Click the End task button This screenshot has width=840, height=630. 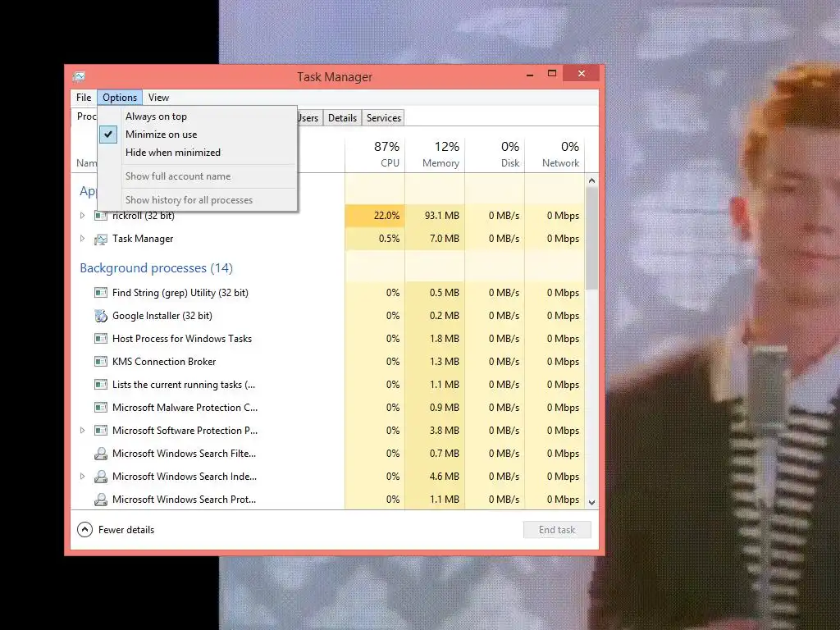click(557, 530)
